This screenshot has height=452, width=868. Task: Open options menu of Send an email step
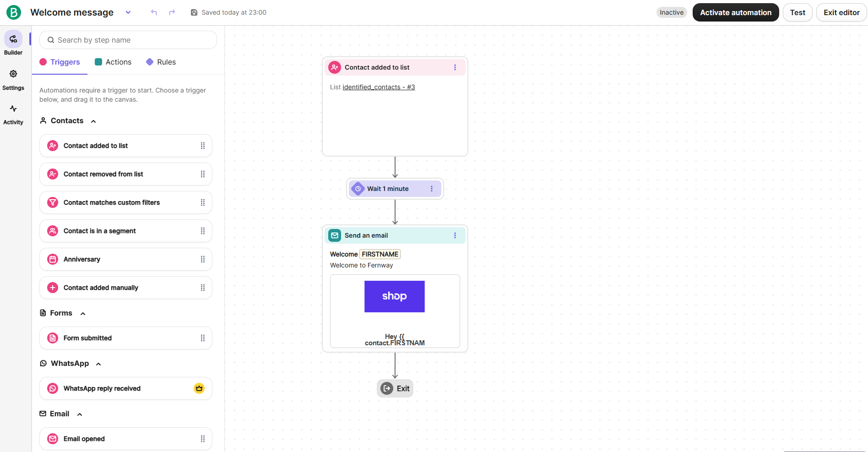(455, 235)
